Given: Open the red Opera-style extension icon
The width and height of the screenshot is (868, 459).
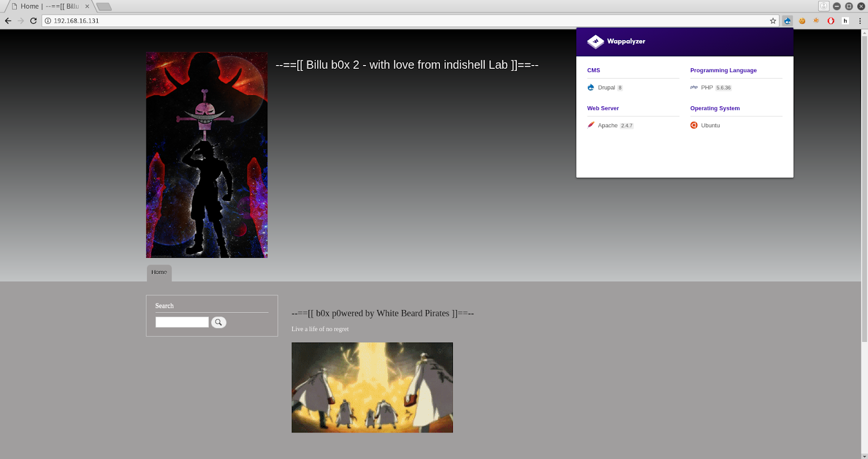Looking at the screenshot, I should click(x=831, y=21).
